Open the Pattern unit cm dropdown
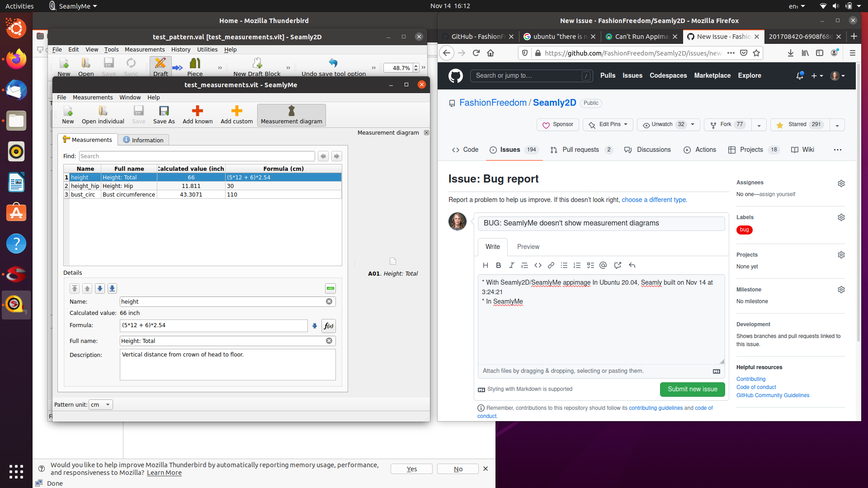868x488 pixels. 101,404
